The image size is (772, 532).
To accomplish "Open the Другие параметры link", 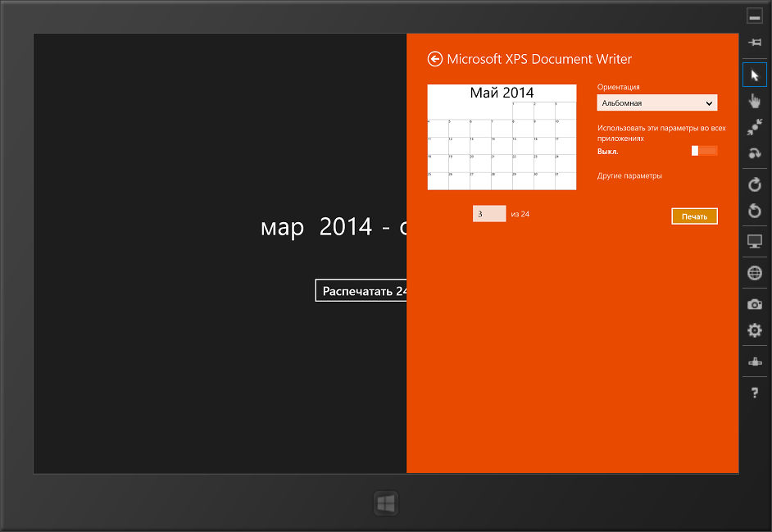I will [629, 176].
